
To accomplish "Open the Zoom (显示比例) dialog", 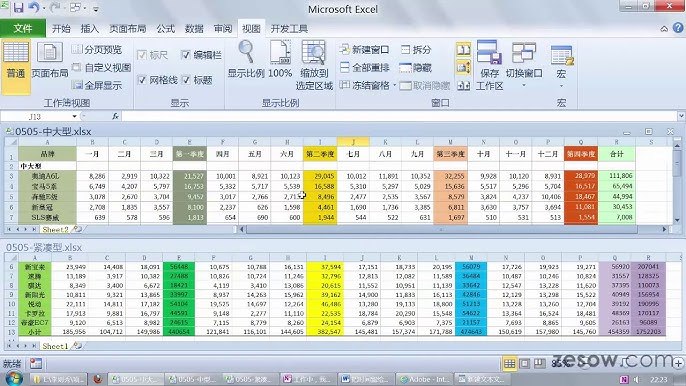I will click(246, 60).
